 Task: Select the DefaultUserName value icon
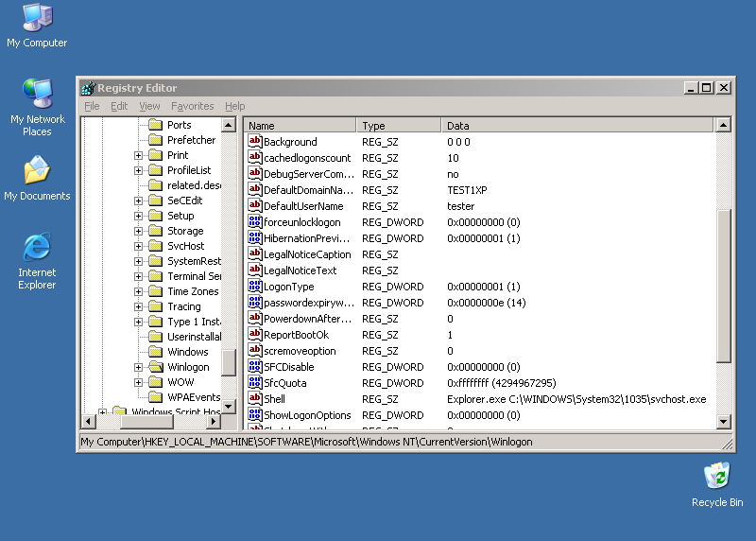coord(254,205)
